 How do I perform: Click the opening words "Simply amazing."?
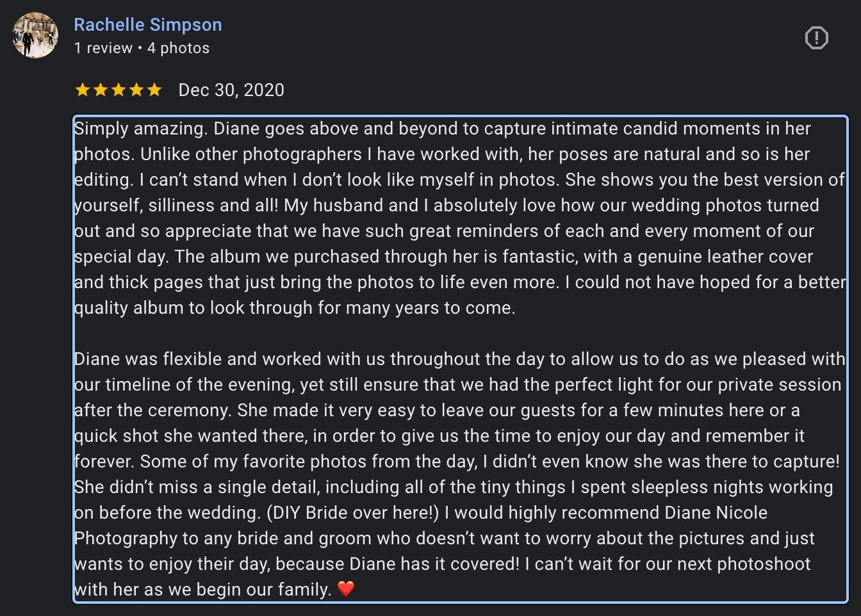pos(140,129)
